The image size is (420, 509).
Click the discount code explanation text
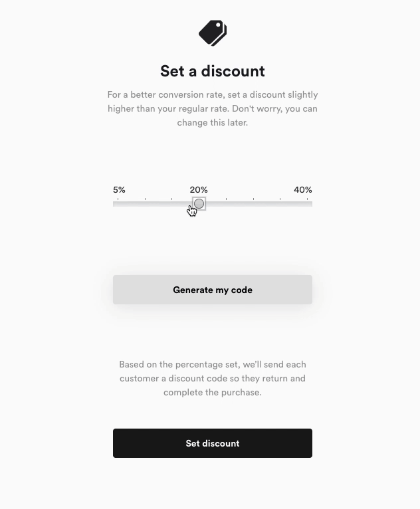(213, 378)
